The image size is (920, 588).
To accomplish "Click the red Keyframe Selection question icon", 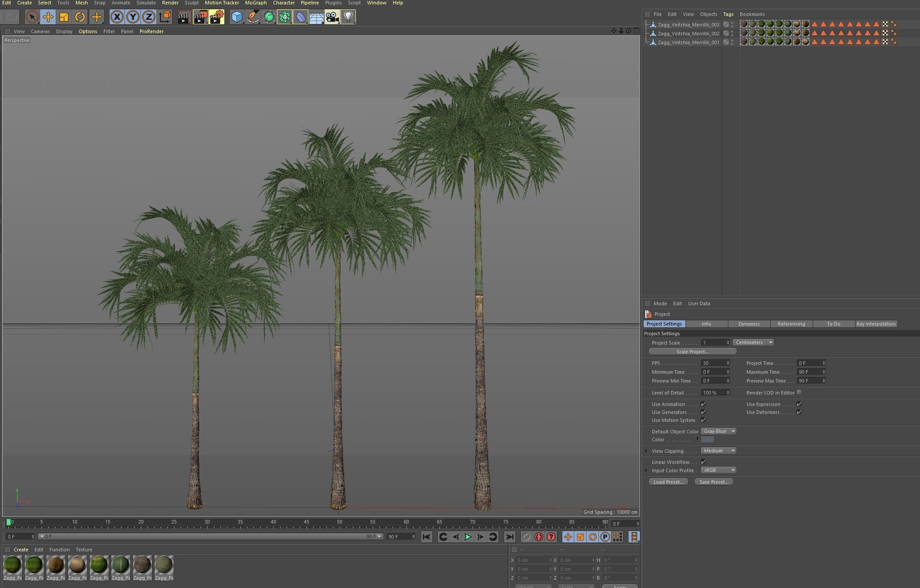I will pos(551,537).
